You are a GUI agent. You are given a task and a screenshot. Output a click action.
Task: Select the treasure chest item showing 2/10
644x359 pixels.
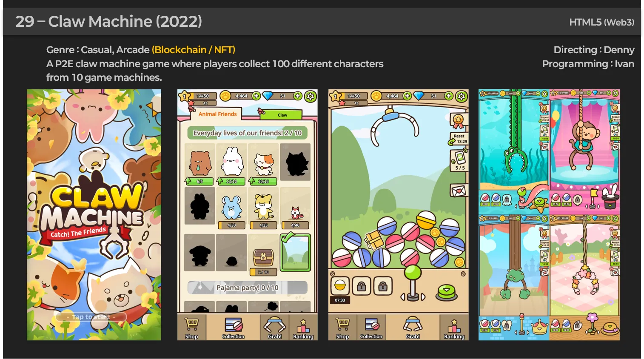coord(263,258)
